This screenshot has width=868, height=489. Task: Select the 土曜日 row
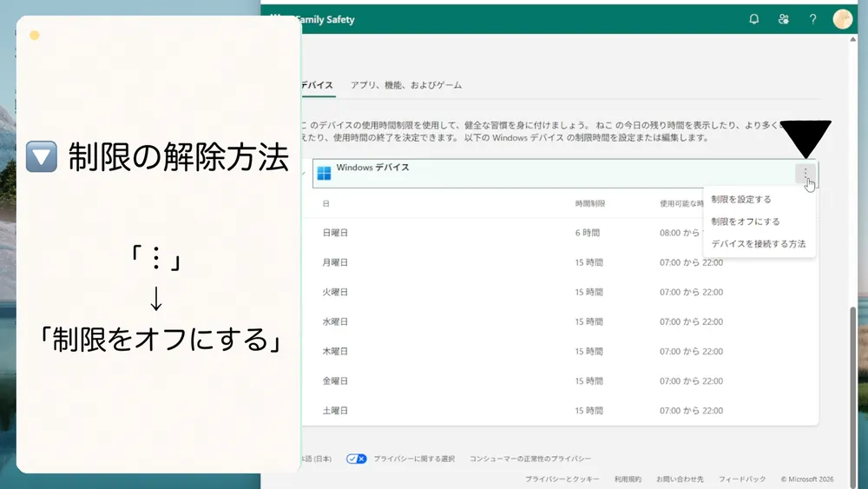pyautogui.click(x=559, y=411)
